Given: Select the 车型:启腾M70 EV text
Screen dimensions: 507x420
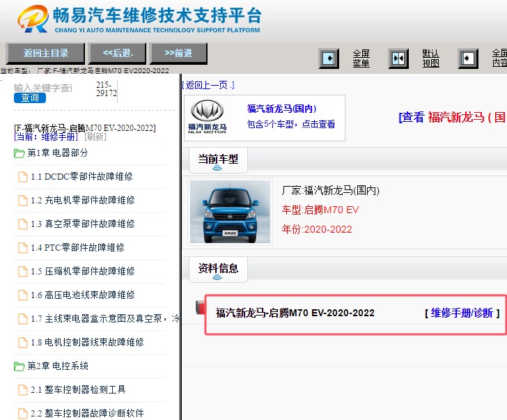Looking at the screenshot, I should pyautogui.click(x=320, y=210).
